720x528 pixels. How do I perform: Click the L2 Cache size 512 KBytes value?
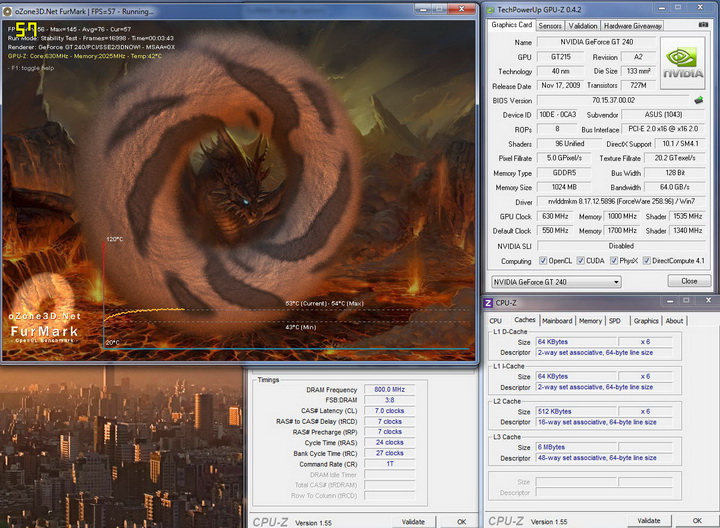(x=576, y=411)
